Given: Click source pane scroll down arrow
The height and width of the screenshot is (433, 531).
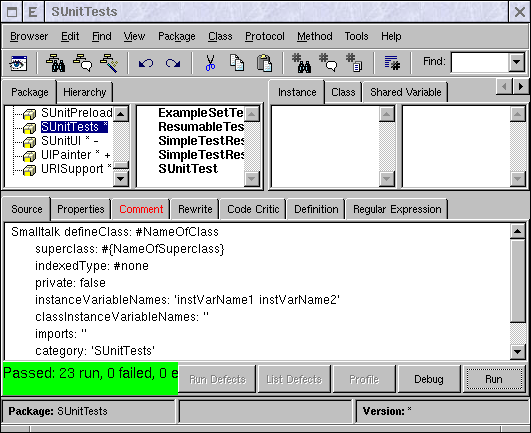Looking at the screenshot, I should tap(517, 352).
